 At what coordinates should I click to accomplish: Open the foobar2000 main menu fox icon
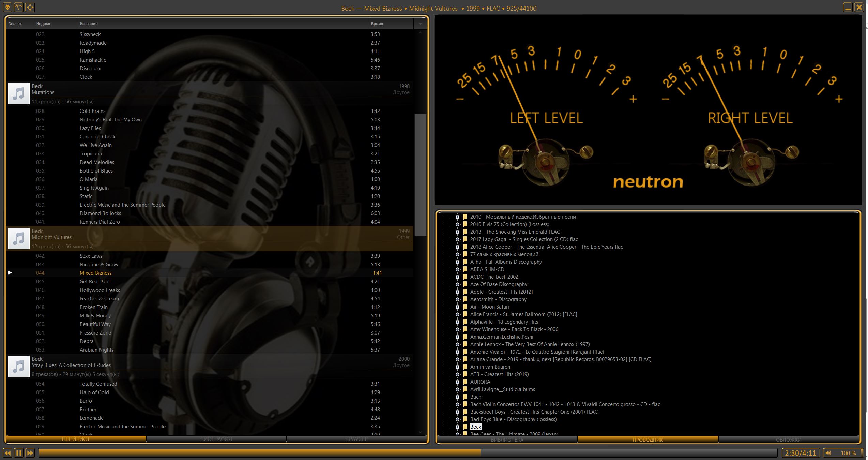tap(7, 7)
